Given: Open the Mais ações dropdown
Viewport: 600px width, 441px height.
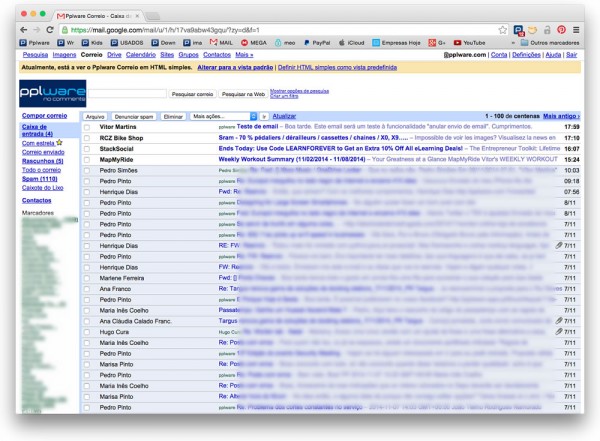Looking at the screenshot, I should coord(223,116).
